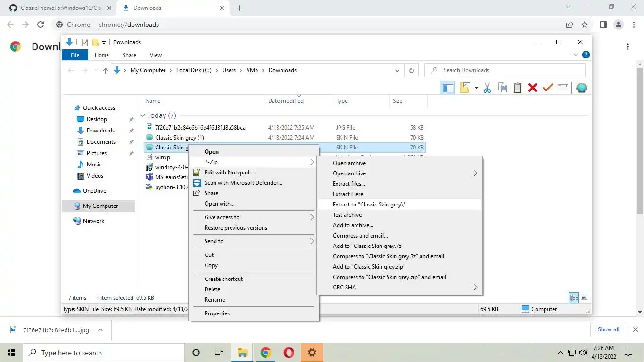Select Properties in the context menu
Viewport: 644px width, 362px height.
tap(254, 313)
